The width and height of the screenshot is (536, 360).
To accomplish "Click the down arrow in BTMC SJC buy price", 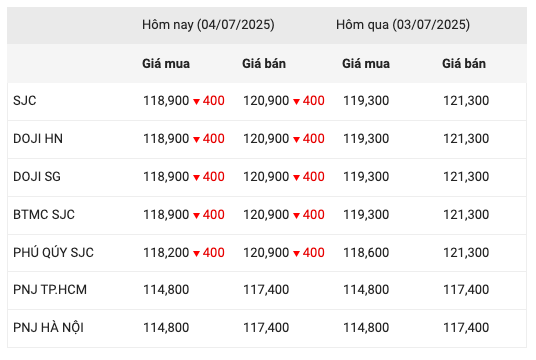I will tap(196, 215).
